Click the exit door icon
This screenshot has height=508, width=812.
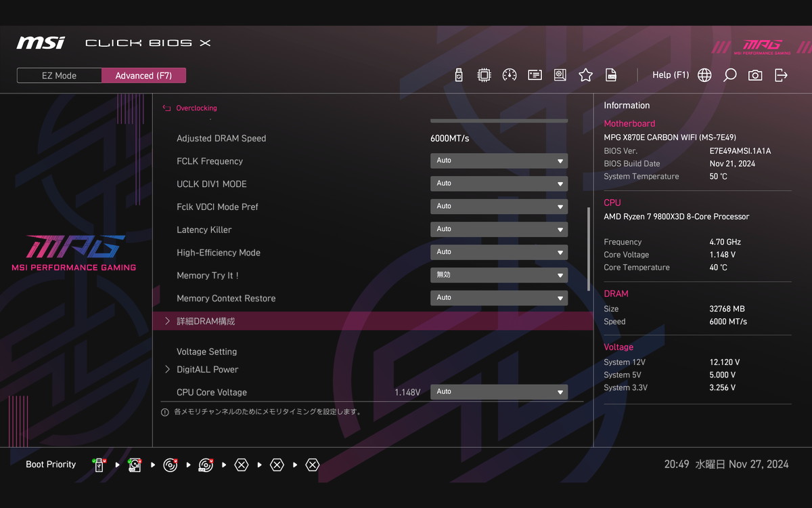pos(781,75)
